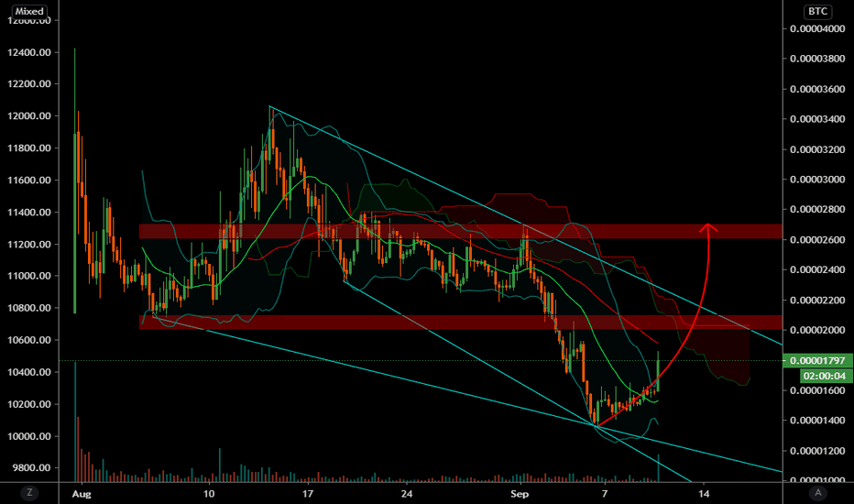Click the 10600.00 left axis label
The width and height of the screenshot is (854, 504).
(x=29, y=340)
